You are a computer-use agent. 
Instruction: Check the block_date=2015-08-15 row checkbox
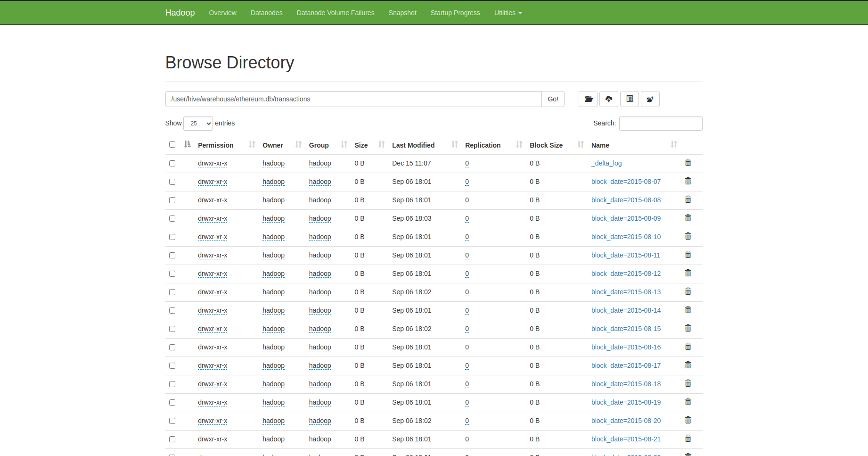click(172, 329)
